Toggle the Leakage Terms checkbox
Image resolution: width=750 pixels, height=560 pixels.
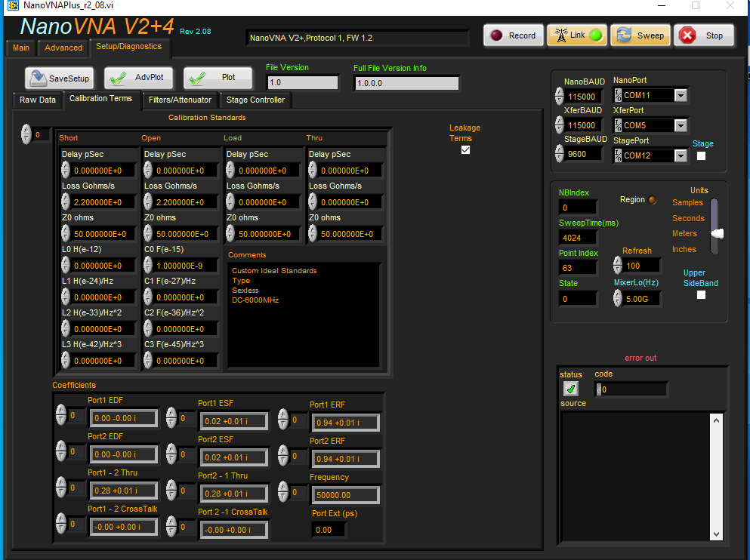465,150
